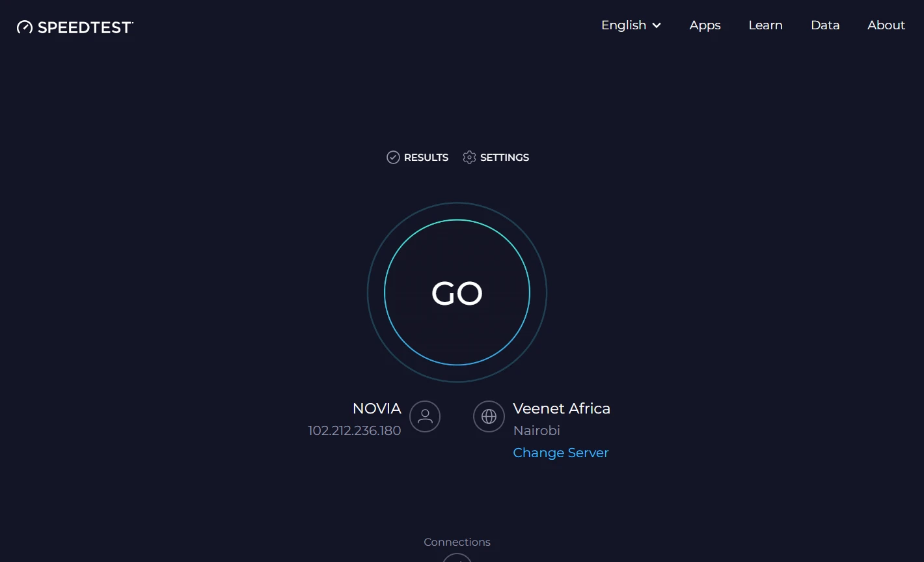The width and height of the screenshot is (924, 562).
Task: Open the Change Server link
Action: click(561, 453)
